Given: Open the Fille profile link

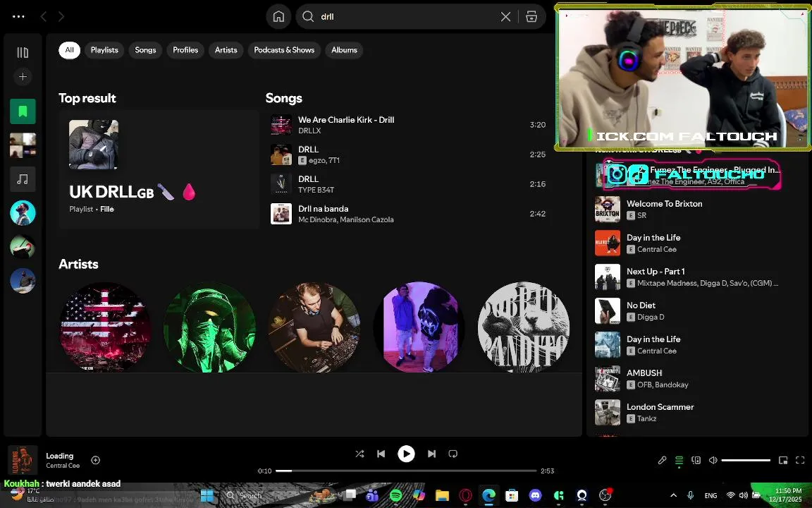Looking at the screenshot, I should (106, 209).
